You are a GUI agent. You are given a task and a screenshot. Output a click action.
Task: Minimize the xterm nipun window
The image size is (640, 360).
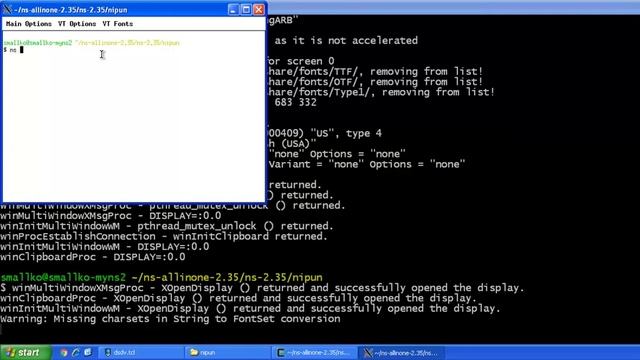click(233, 9)
